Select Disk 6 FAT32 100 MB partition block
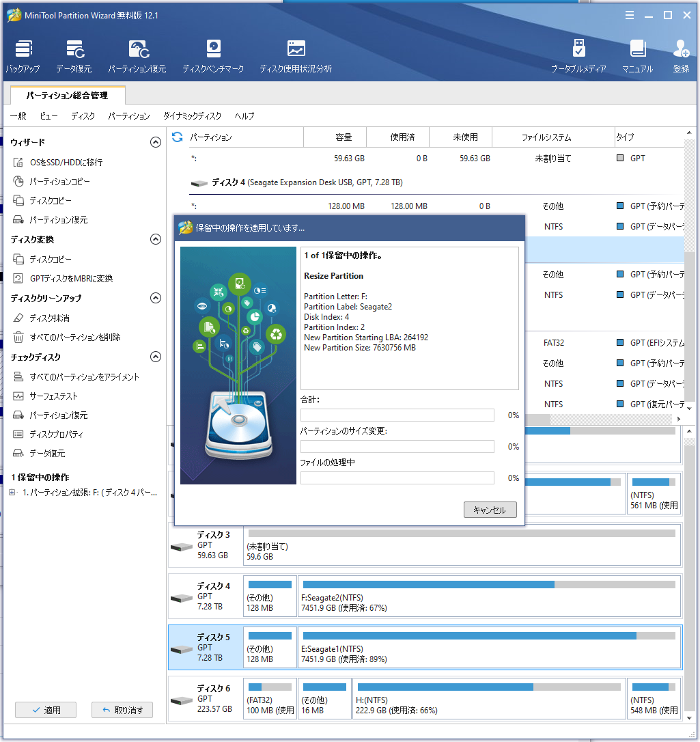The height and width of the screenshot is (742, 700). (x=270, y=699)
